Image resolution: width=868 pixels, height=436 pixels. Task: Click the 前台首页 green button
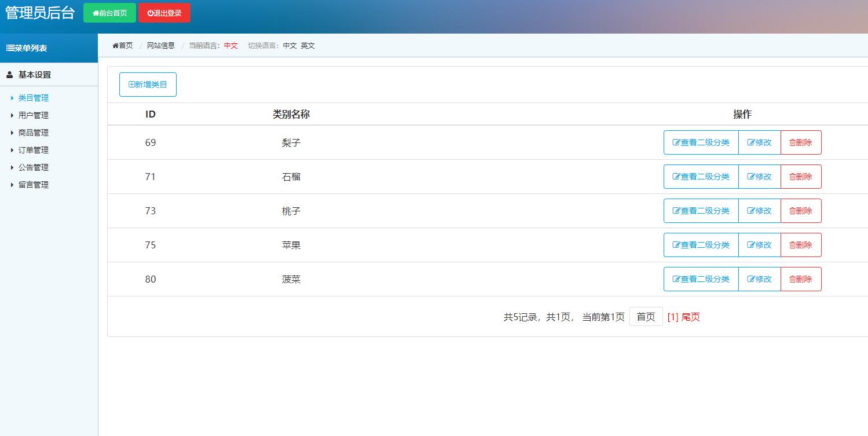109,13
